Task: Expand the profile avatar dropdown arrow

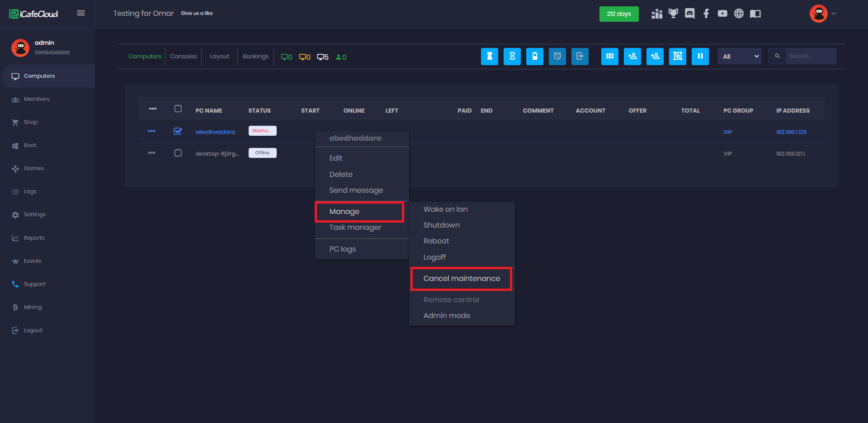Action: point(834,14)
